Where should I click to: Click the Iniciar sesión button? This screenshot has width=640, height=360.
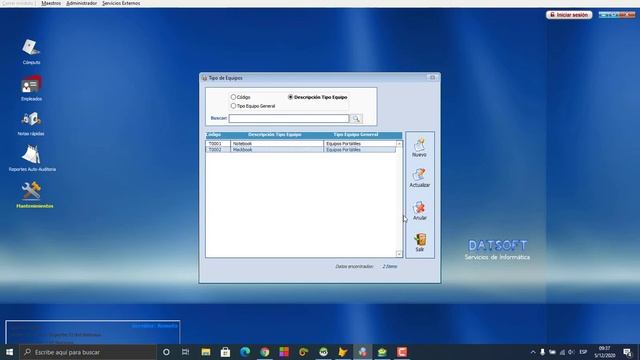coord(569,15)
